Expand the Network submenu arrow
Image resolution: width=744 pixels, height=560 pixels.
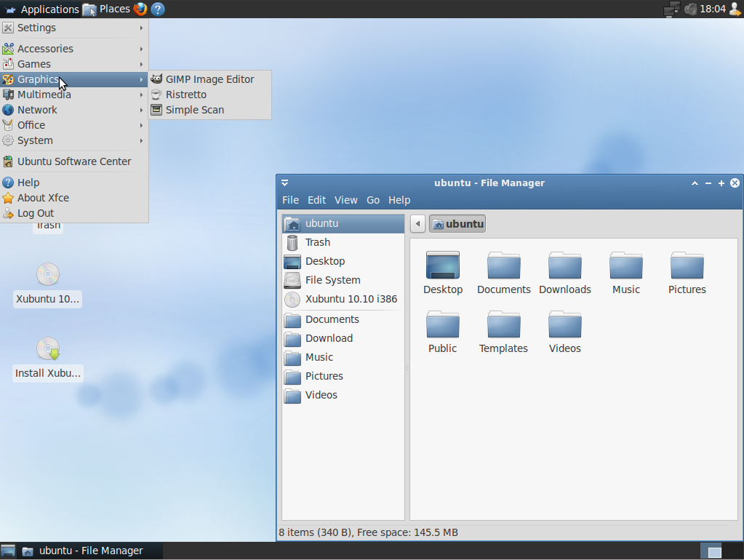tap(141, 110)
